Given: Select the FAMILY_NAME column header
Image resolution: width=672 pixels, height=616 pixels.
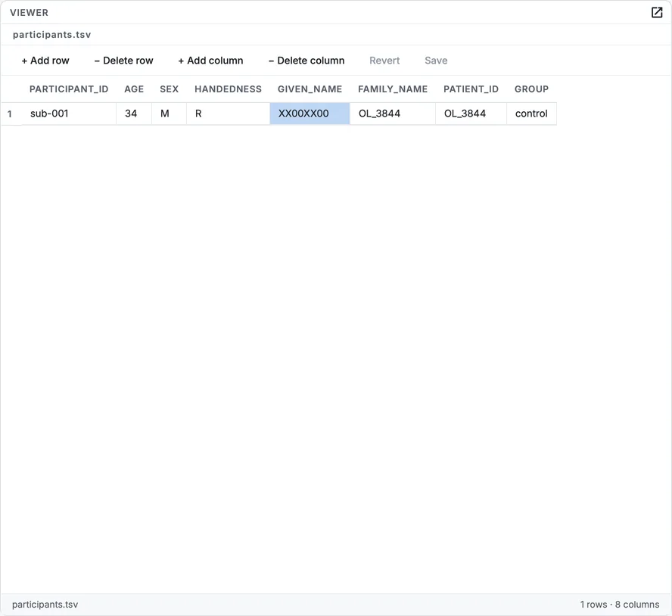Looking at the screenshot, I should pos(393,89).
